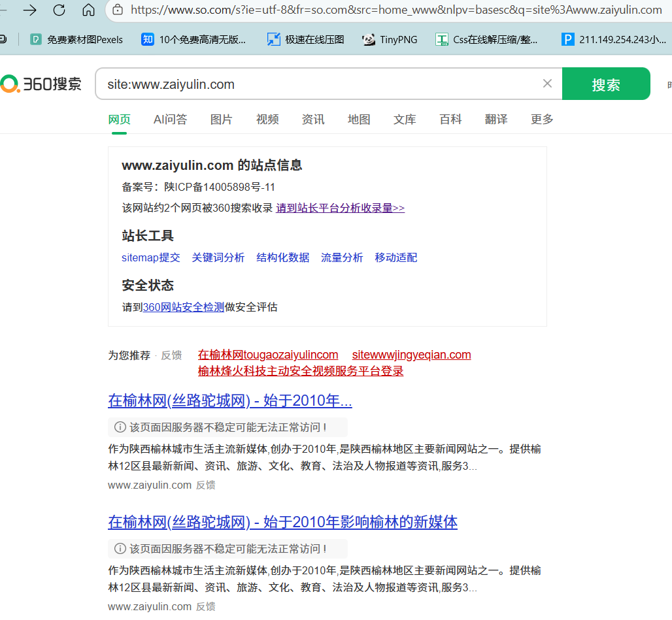Open the 流量分析 tool link
This screenshot has height=620, width=672.
342,257
